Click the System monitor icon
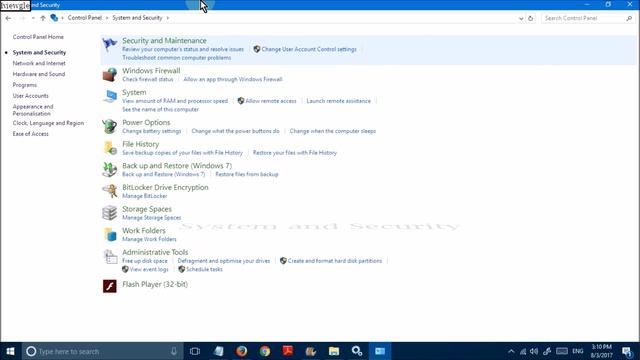Image resolution: width=640 pixels, height=360 pixels. (109, 96)
